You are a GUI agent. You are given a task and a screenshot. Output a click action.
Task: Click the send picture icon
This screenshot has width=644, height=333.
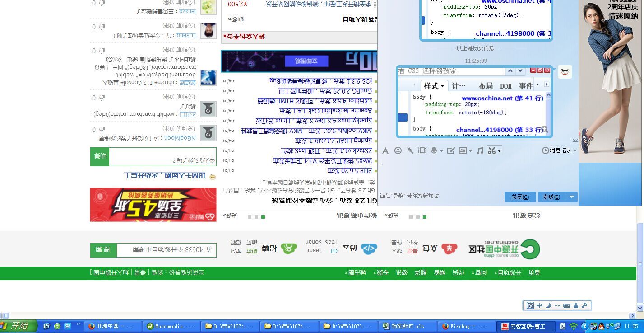click(463, 150)
